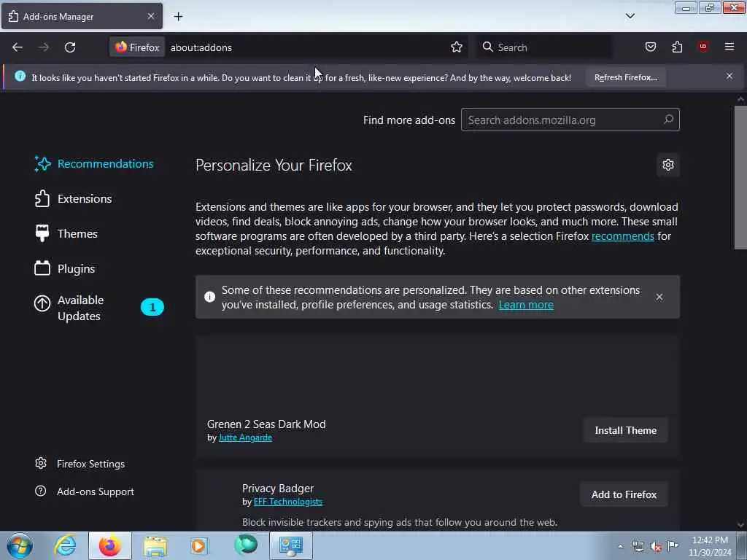Click the Available Updates badge showing 1
747x560 pixels.
coord(152,307)
